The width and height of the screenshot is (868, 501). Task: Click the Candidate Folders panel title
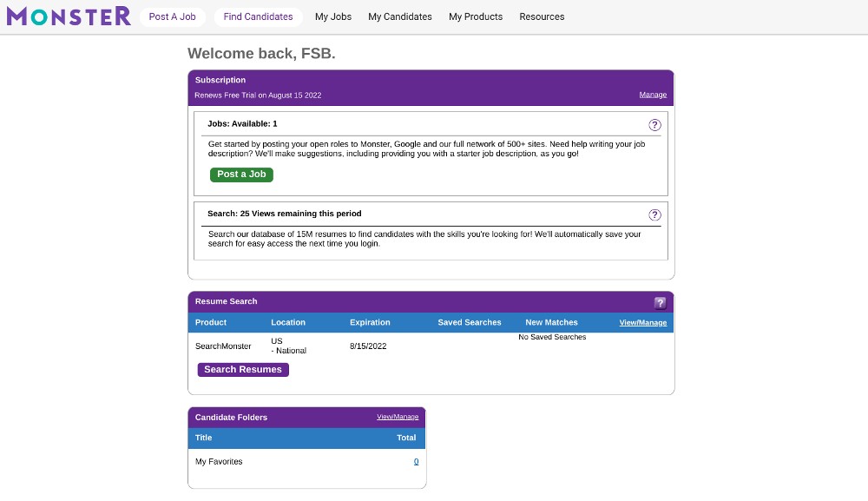tap(231, 418)
